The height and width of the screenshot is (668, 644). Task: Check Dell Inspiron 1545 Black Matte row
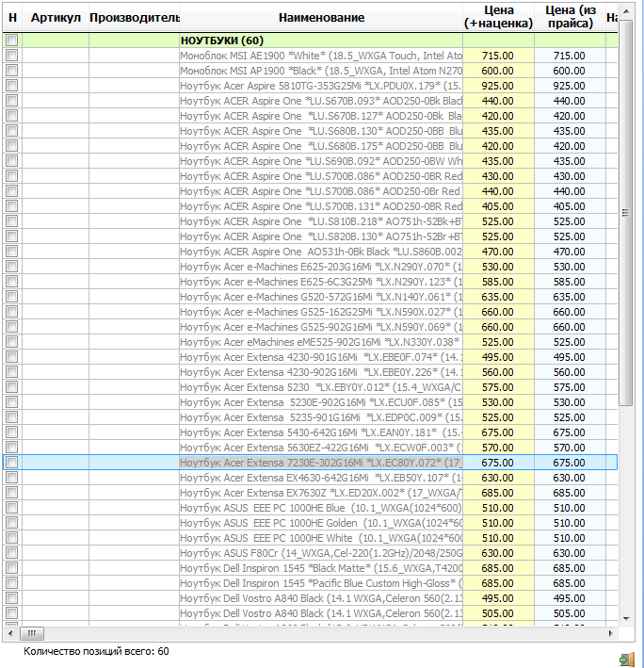12,568
